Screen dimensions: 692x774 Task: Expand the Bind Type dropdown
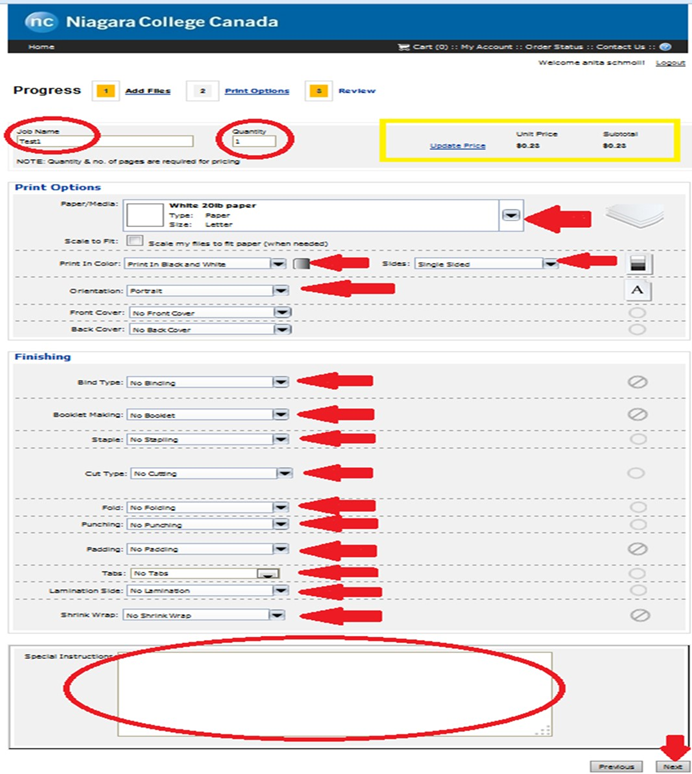[281, 382]
